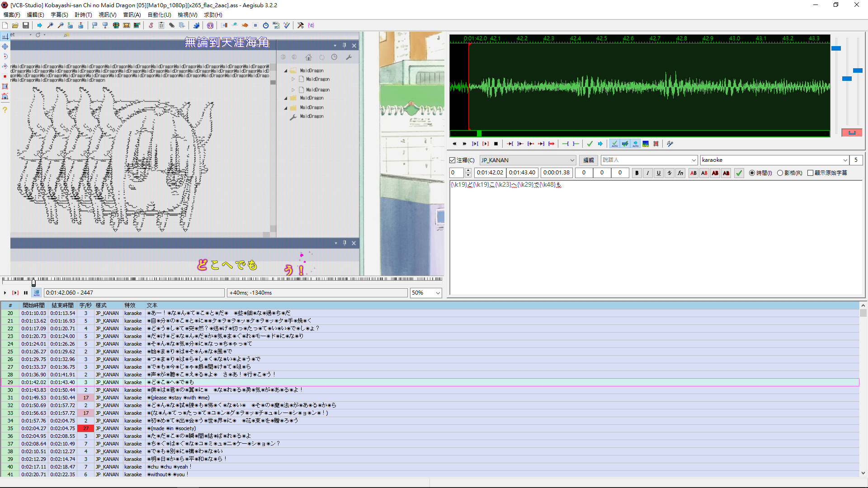This screenshot has width=868, height=488.
Task: Zoom in video with magnifier plus
Action: click(50, 25)
